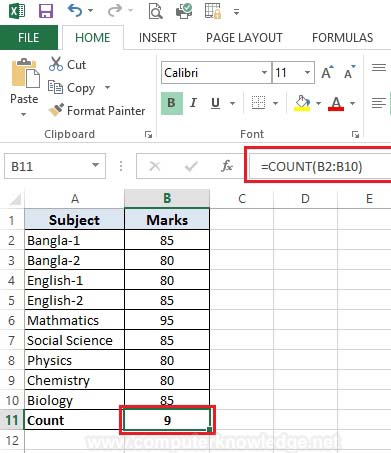This screenshot has height=453, width=391.
Task: Switch to the PAGE LAYOUT tab
Action: [x=244, y=38]
